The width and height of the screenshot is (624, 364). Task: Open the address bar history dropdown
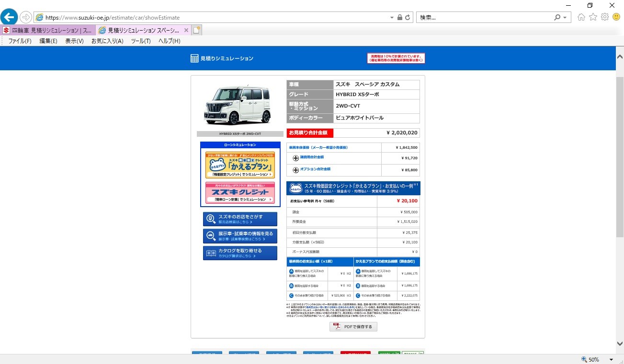click(x=392, y=17)
